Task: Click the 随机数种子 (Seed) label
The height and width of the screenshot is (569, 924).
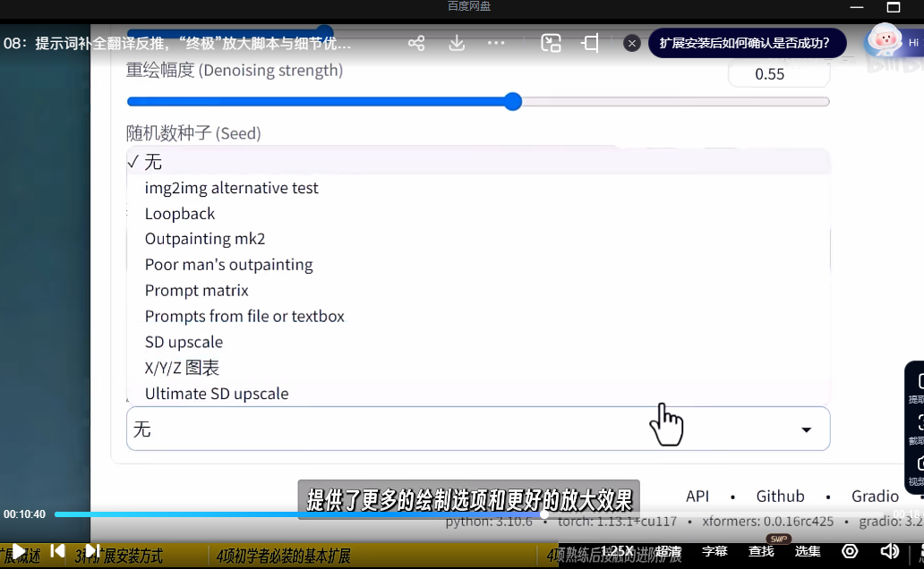Action: [x=193, y=133]
